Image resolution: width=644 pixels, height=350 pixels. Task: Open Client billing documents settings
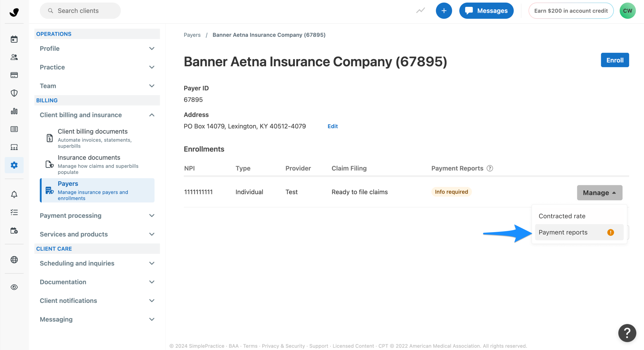pyautogui.click(x=97, y=138)
